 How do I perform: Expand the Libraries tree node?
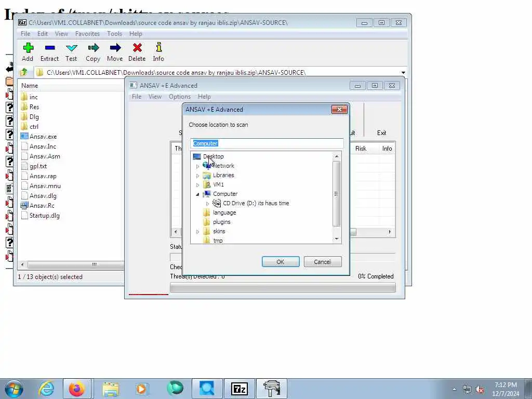(x=197, y=176)
